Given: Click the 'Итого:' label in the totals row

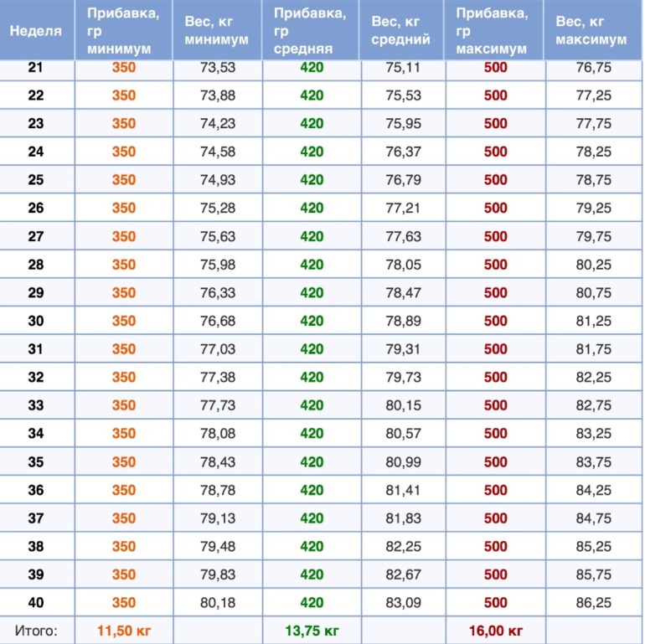Looking at the screenshot, I should click(x=36, y=630).
